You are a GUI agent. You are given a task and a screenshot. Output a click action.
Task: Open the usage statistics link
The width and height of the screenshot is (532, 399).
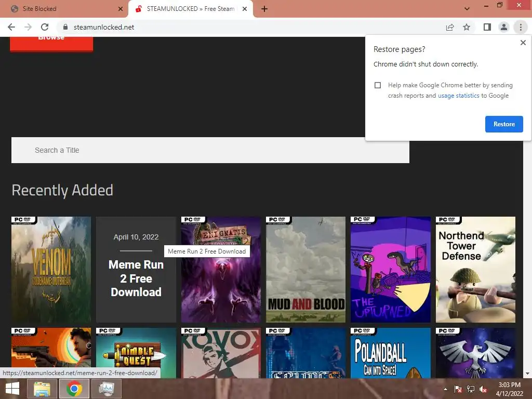coord(458,96)
